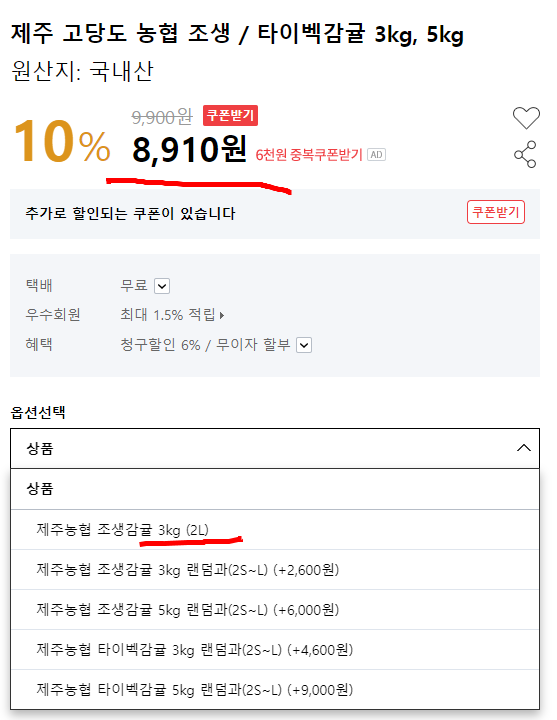The image size is (557, 720).
Task: Click the 8,910원 sale price
Action: pyautogui.click(x=190, y=149)
